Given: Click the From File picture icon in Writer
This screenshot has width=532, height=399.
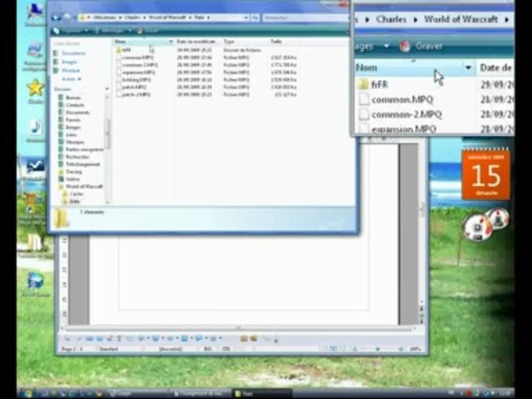Looking at the screenshot, I should [254, 339].
